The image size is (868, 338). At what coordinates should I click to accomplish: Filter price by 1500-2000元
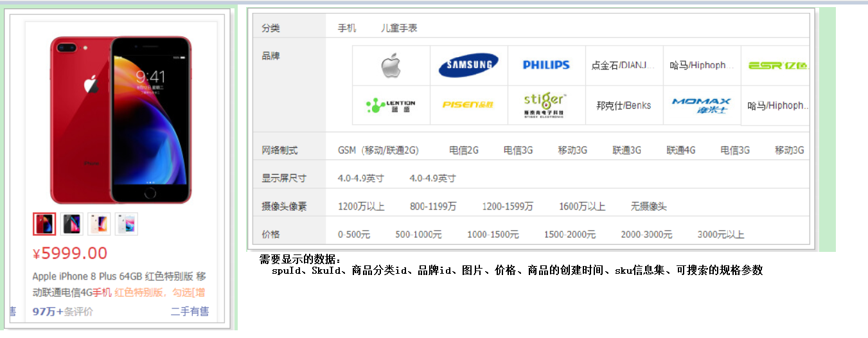(570, 235)
